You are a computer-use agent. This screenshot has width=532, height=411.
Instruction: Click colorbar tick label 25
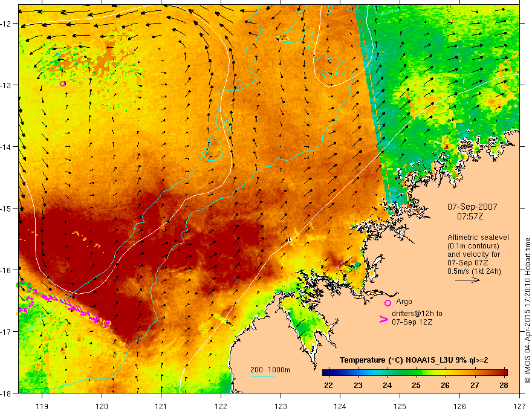click(417, 385)
